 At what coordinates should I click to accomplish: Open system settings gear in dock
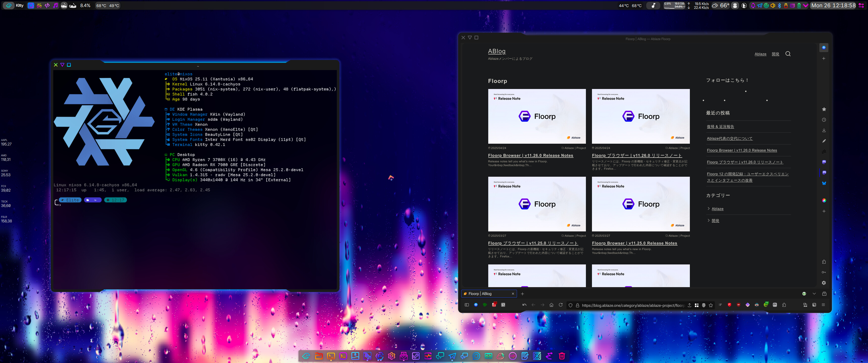(x=392, y=356)
